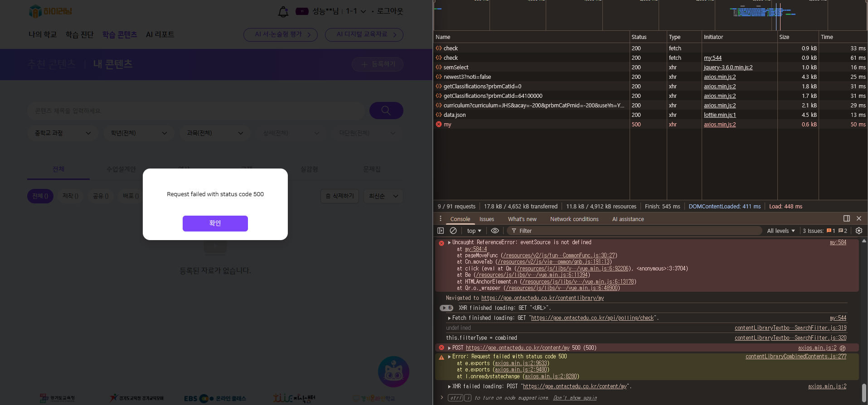Screen dimensions: 868x405
Task: Create a live expression with eye icon
Action: [495, 231]
